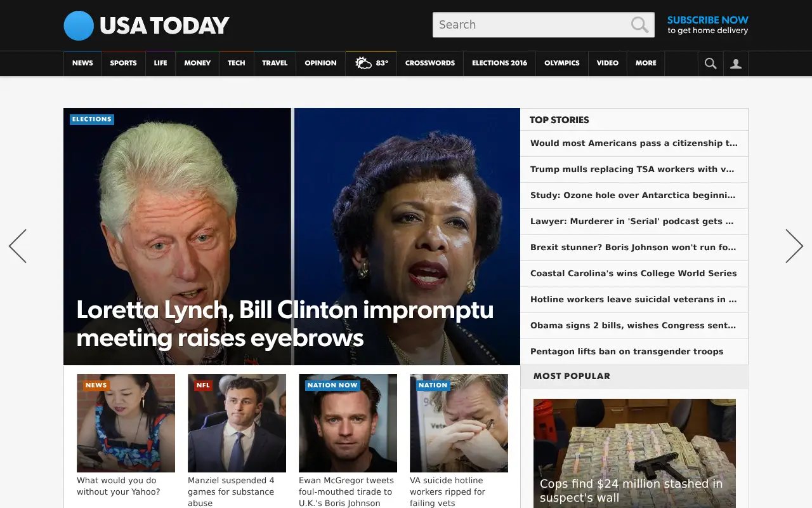Open story on Trump replacing TSA workers
Viewport: 812px width, 508px height.
coord(634,170)
